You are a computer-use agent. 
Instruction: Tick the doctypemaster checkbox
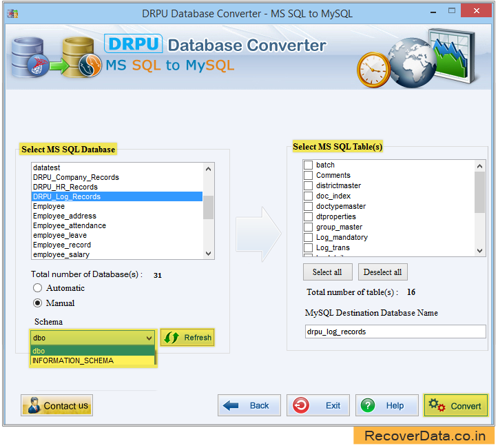click(308, 206)
